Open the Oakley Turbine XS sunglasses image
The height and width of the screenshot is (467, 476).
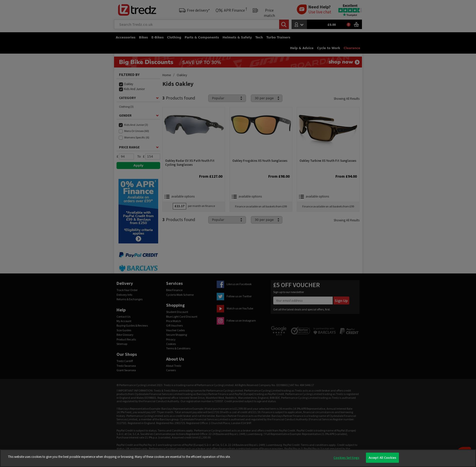328,128
